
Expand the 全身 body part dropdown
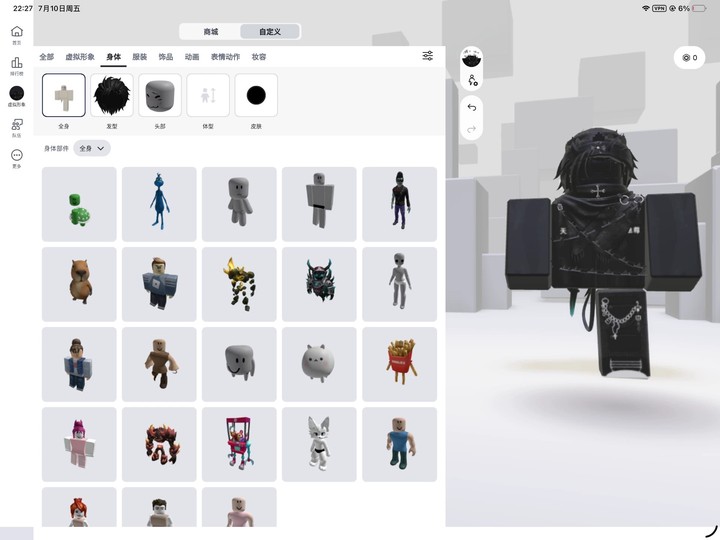[92, 148]
